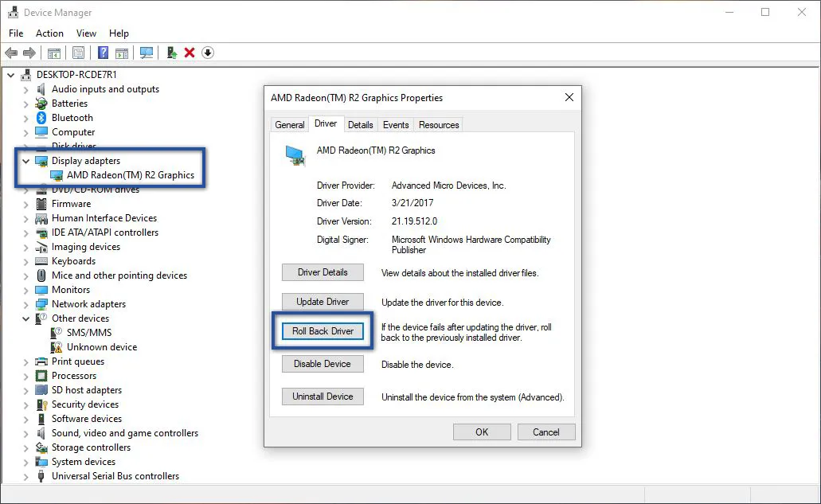Image resolution: width=821 pixels, height=504 pixels.
Task: Collapse the Other devices node
Action: [x=25, y=318]
